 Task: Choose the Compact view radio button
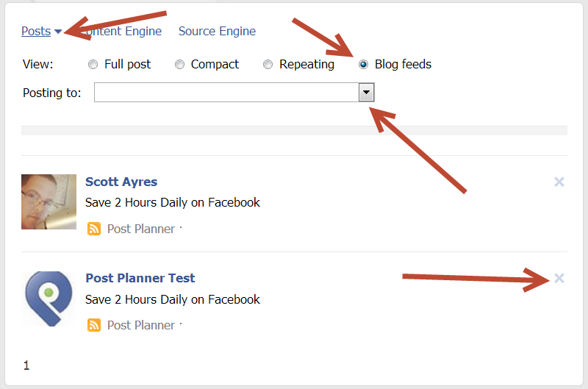(x=179, y=65)
